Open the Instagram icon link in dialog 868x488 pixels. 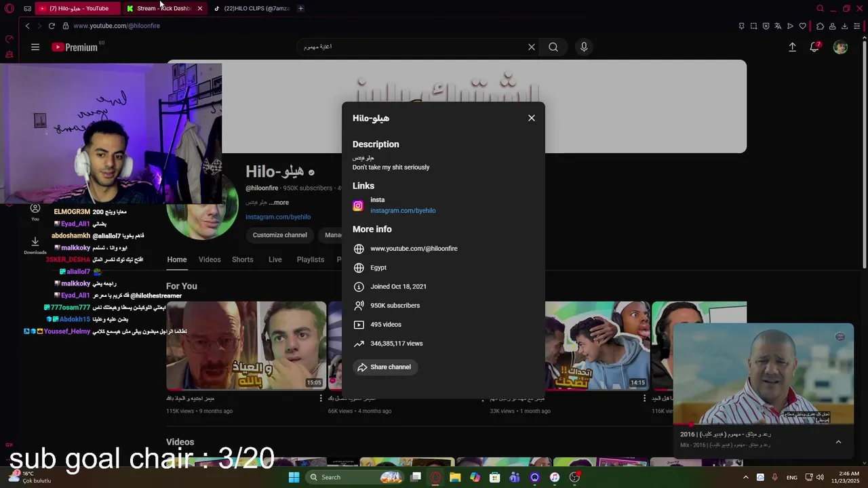coord(358,205)
